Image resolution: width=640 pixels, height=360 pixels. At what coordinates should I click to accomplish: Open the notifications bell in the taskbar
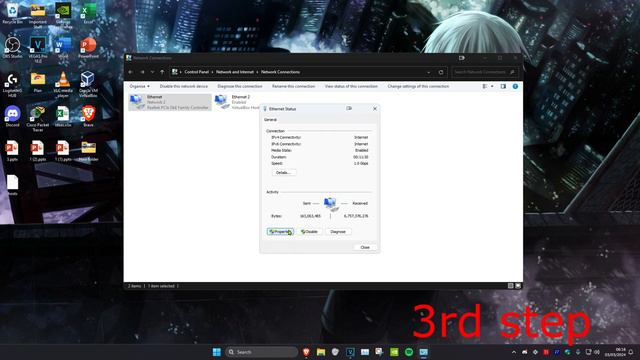coord(631,352)
